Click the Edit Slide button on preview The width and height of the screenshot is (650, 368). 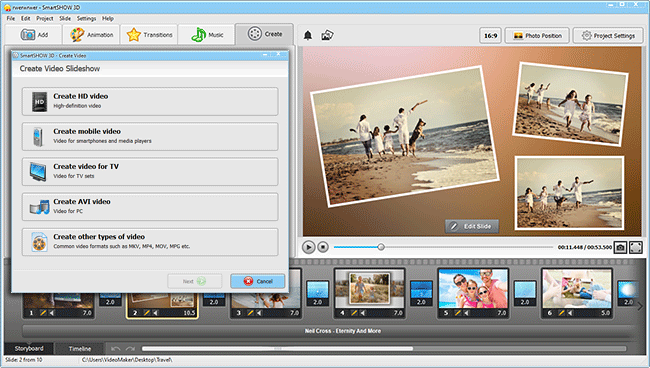(472, 226)
